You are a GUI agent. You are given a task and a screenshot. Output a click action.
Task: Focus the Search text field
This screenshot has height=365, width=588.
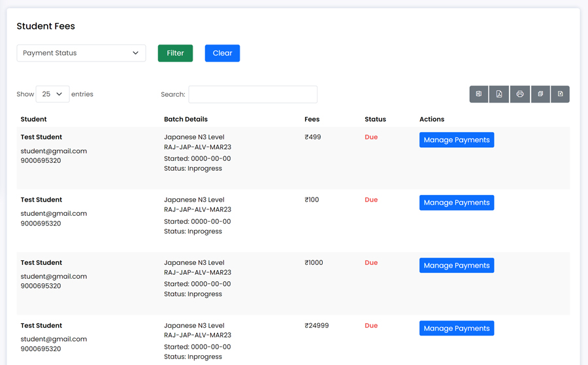coord(253,94)
